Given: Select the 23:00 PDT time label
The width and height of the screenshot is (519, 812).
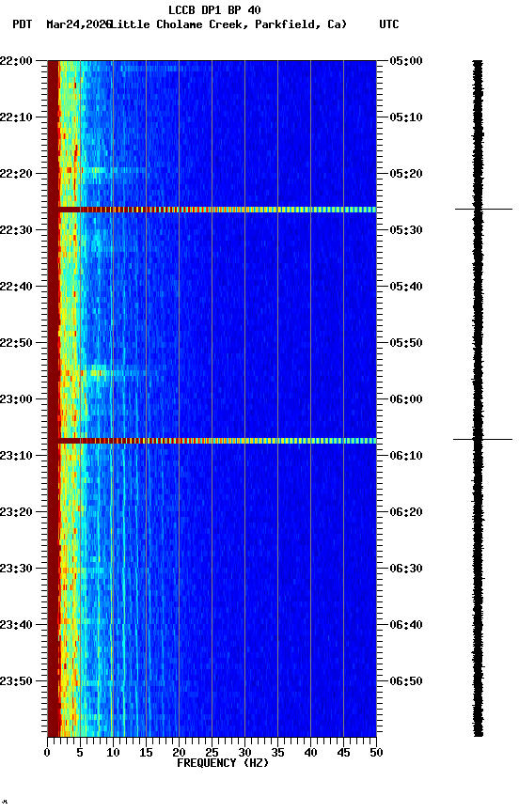Looking at the screenshot, I should (16, 399).
